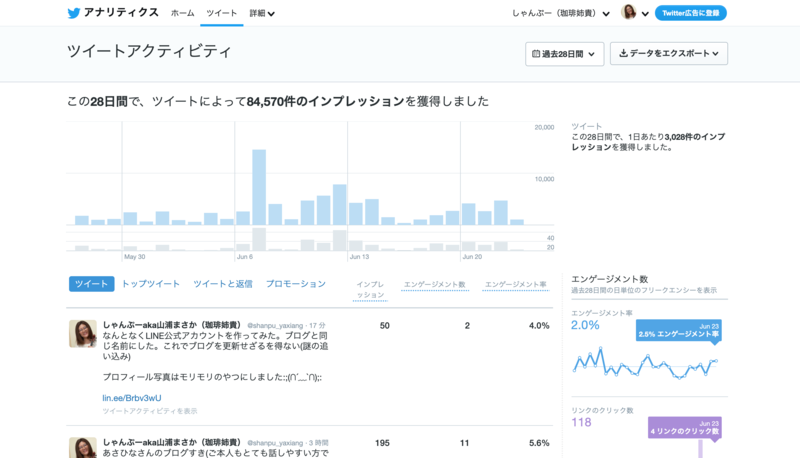Click ツイートアクティビティを表示 under first tweet

pyautogui.click(x=149, y=411)
